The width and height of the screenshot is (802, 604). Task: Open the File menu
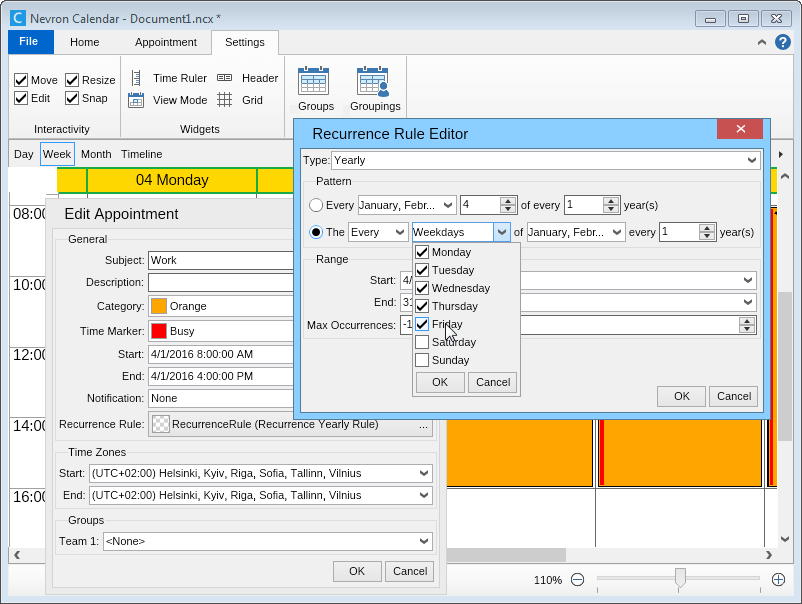(x=29, y=42)
